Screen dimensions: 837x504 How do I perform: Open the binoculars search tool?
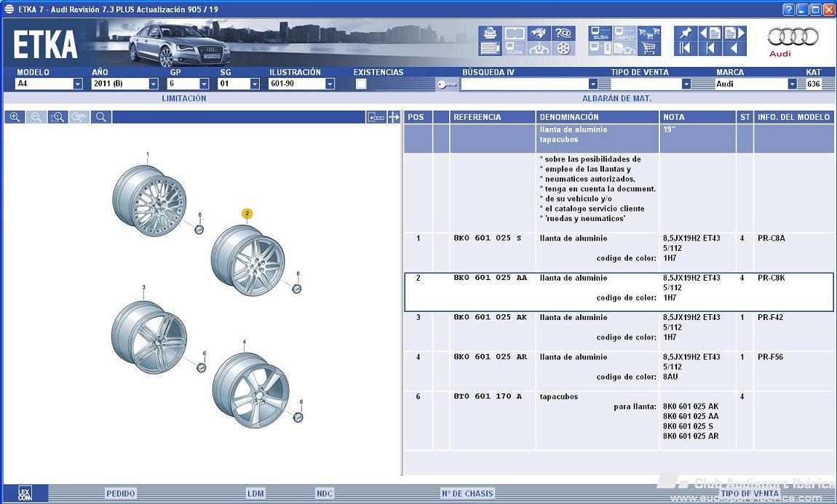pos(539,33)
